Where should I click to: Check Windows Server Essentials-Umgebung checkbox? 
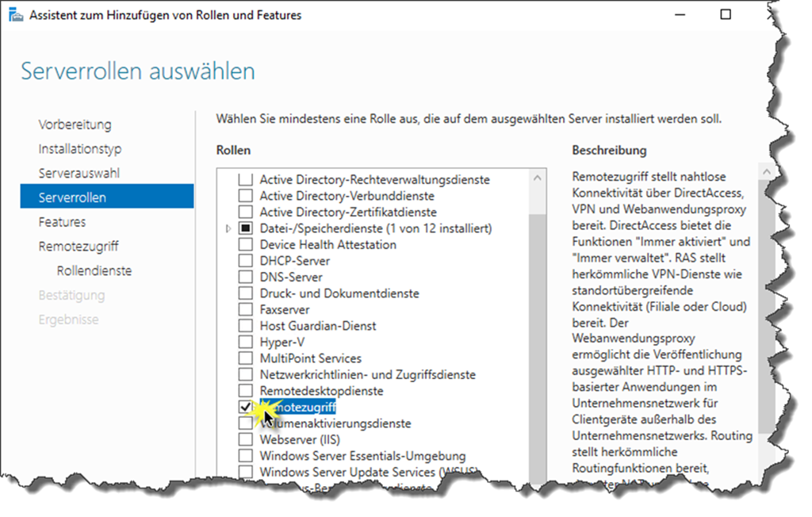tap(246, 455)
